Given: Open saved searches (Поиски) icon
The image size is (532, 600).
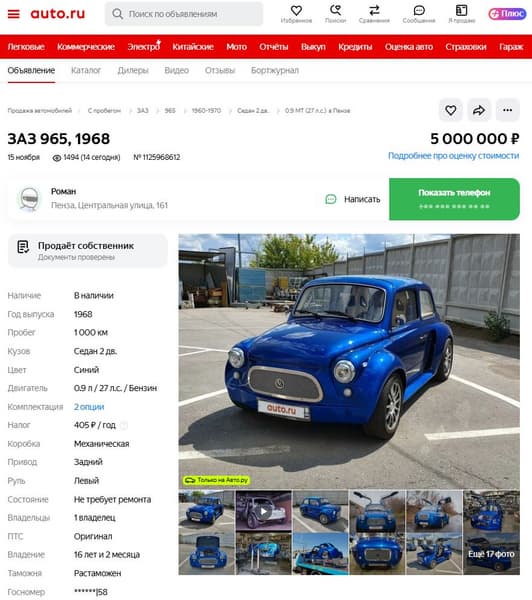Looking at the screenshot, I should (x=336, y=10).
